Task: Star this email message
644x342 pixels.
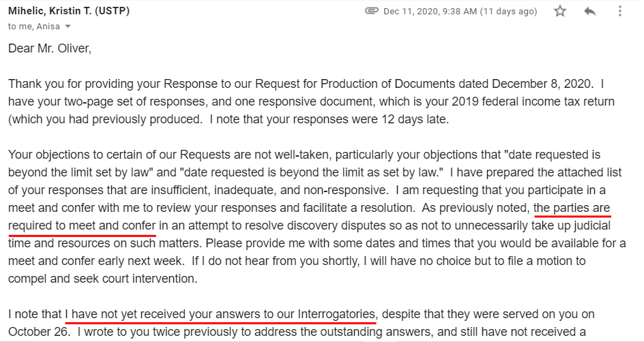Action: point(559,11)
